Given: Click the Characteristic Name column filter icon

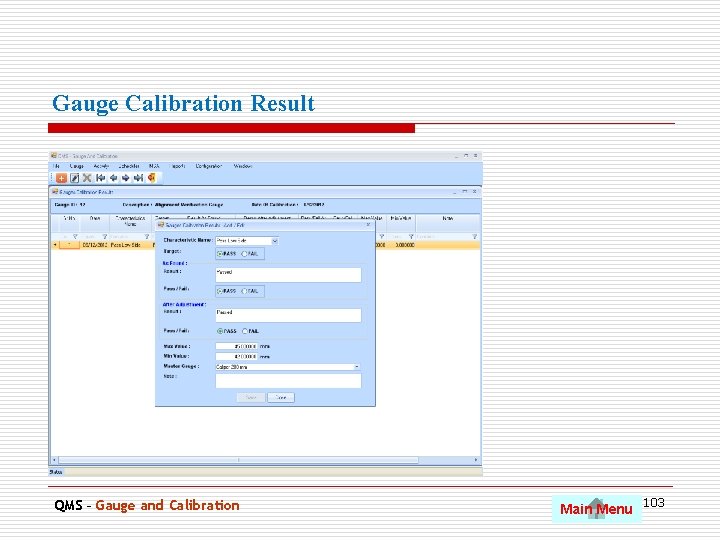Looking at the screenshot, I should point(147,236).
